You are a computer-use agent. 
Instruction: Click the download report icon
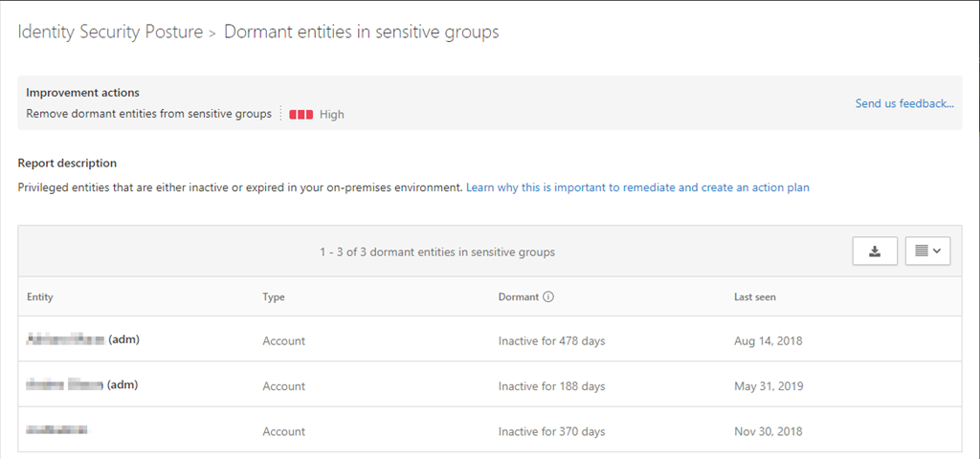coord(874,251)
